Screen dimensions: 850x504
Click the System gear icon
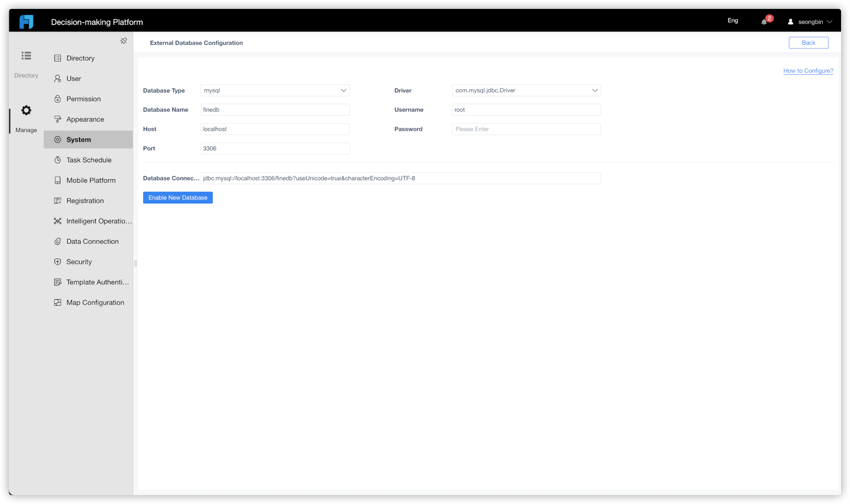pyautogui.click(x=58, y=139)
